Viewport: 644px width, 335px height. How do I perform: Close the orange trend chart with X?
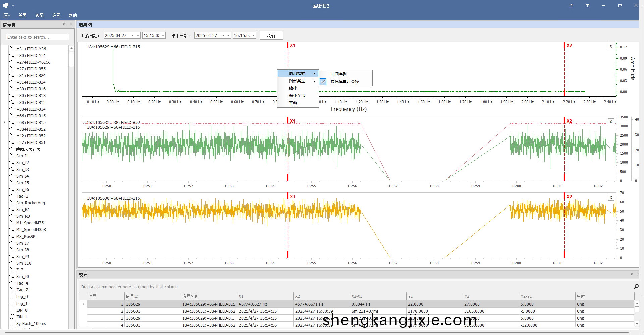611,198
